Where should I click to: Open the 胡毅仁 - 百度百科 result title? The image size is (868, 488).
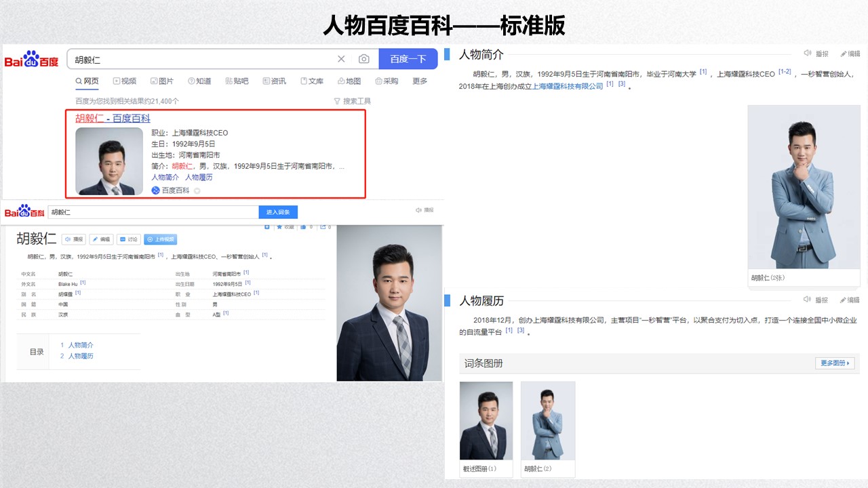click(113, 118)
